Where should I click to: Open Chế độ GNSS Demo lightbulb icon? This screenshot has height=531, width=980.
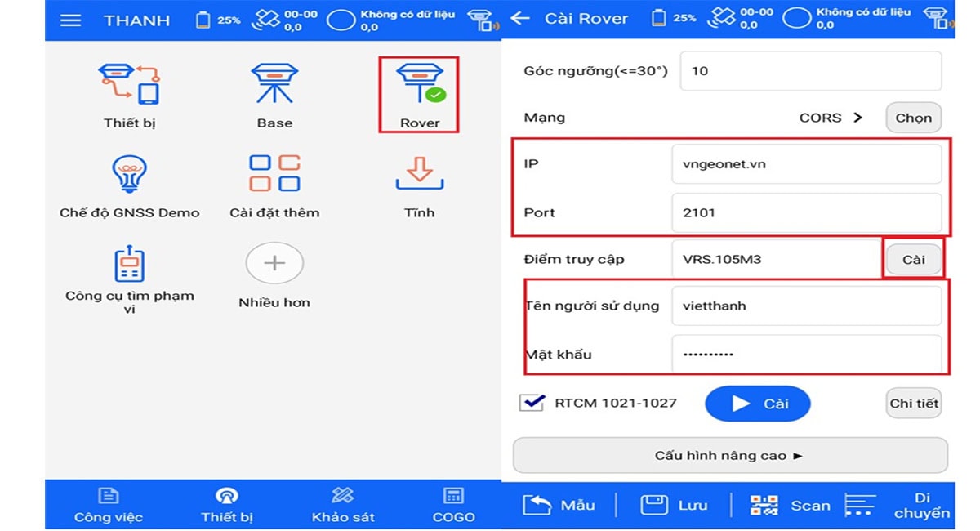click(x=129, y=174)
